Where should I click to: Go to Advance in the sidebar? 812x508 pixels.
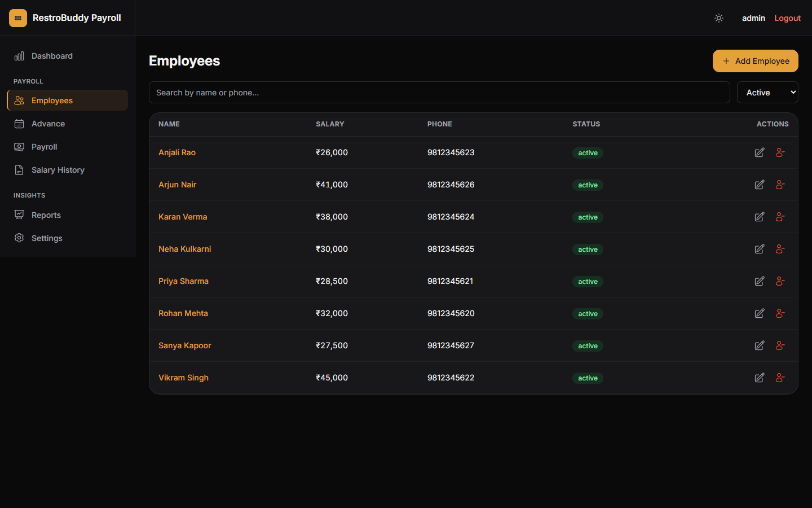tap(67, 124)
